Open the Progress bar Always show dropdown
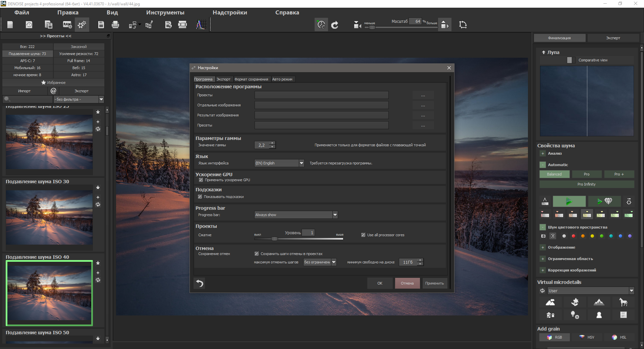This screenshot has height=349, width=644. 296,215
